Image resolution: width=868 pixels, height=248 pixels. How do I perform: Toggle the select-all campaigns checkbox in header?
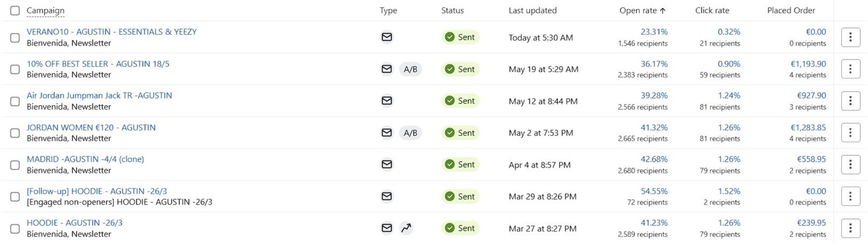point(15,10)
